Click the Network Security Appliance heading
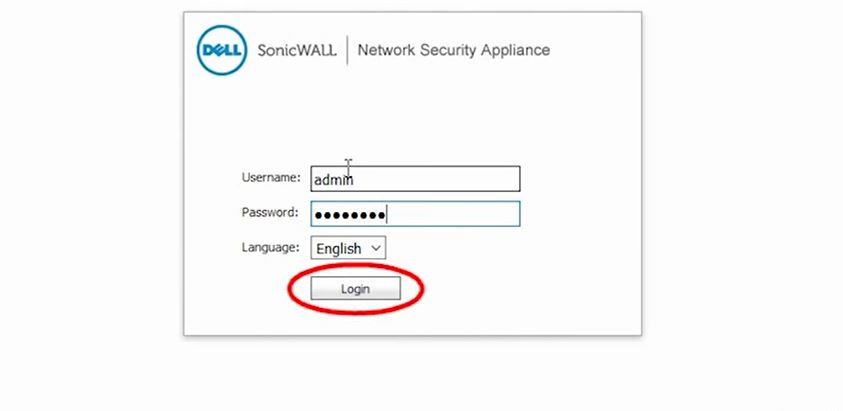This screenshot has height=411, width=843. click(454, 50)
